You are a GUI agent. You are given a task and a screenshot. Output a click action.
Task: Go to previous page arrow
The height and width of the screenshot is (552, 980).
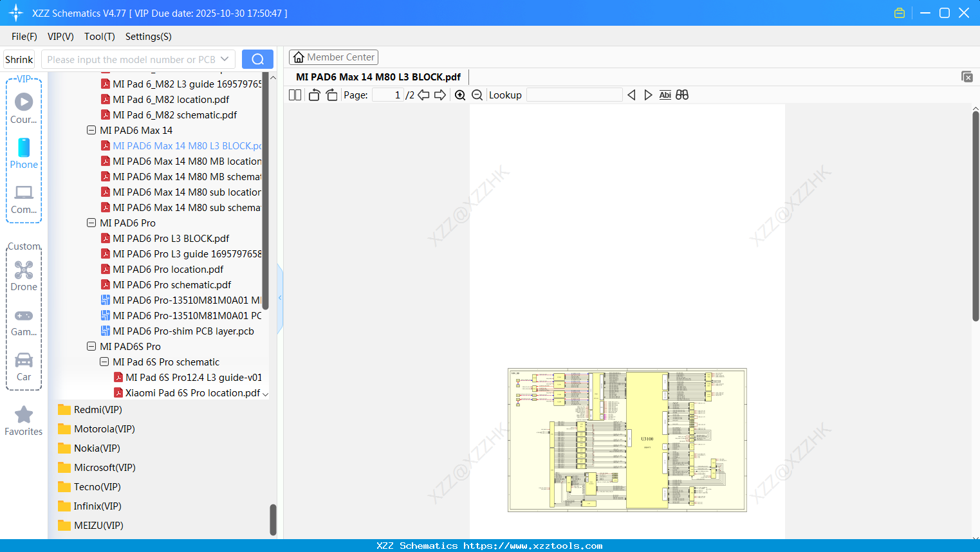(423, 95)
